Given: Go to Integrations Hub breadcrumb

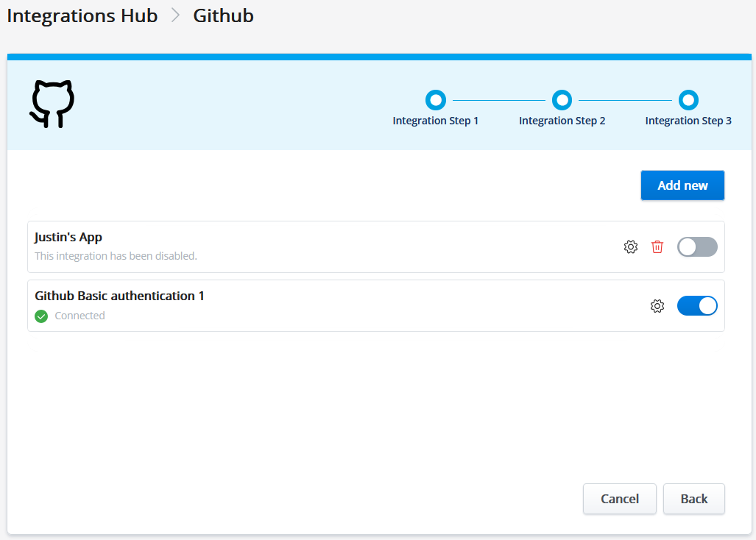Looking at the screenshot, I should point(82,16).
